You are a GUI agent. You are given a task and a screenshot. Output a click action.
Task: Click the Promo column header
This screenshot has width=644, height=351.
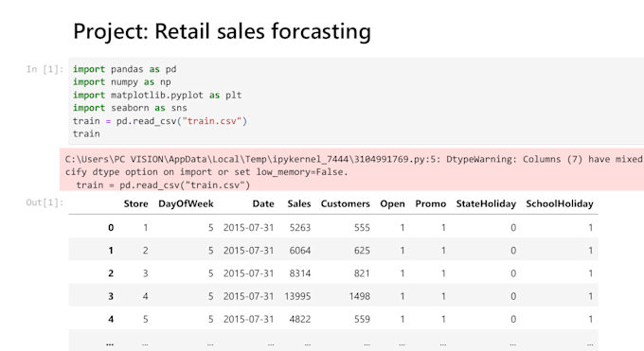[430, 203]
